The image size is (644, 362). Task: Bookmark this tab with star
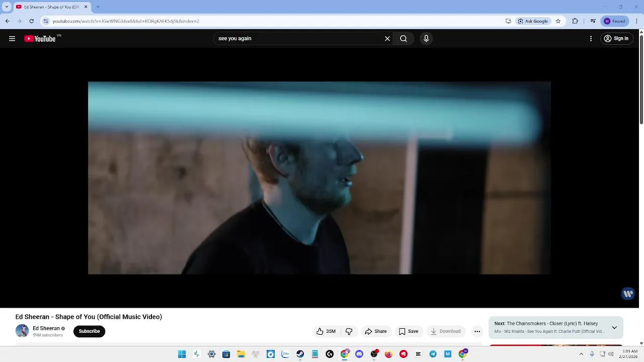click(558, 21)
